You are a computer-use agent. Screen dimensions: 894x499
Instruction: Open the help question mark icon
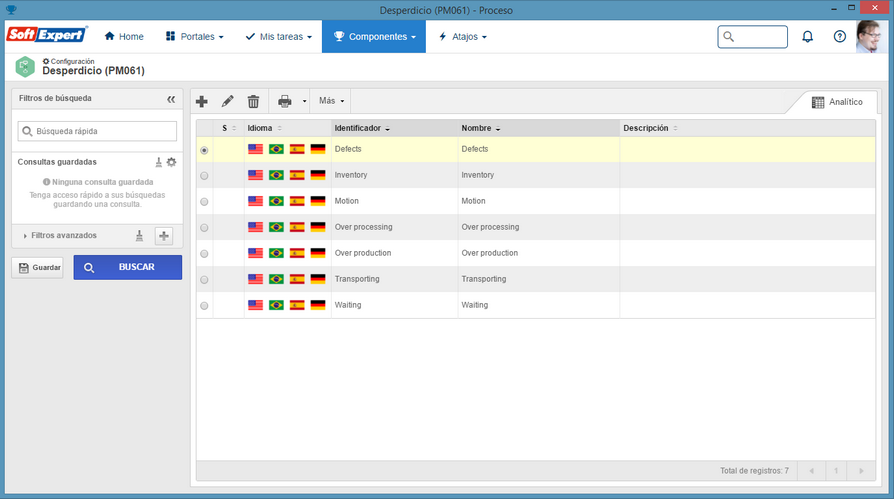pos(840,36)
